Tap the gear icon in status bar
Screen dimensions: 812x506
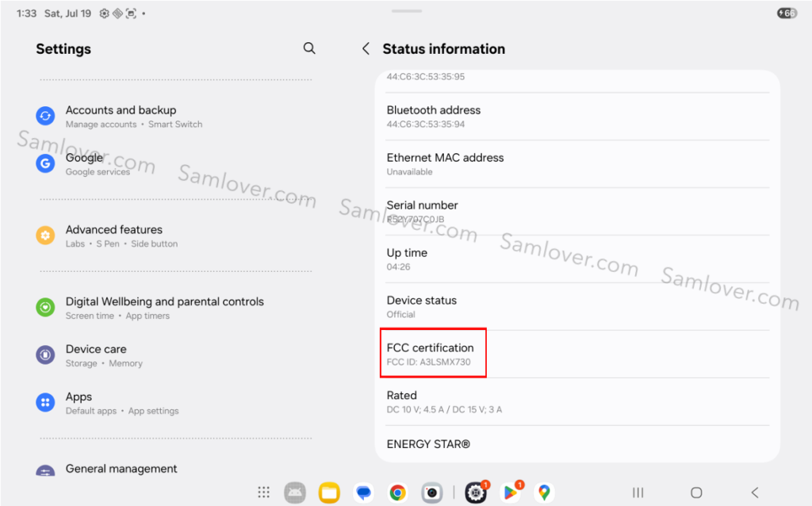[104, 13]
